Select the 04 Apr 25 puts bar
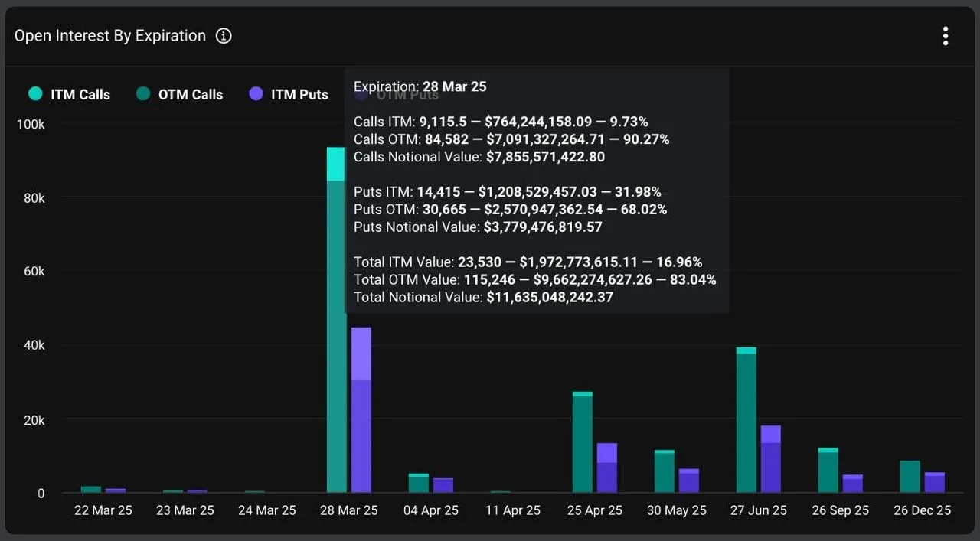 pyautogui.click(x=443, y=485)
